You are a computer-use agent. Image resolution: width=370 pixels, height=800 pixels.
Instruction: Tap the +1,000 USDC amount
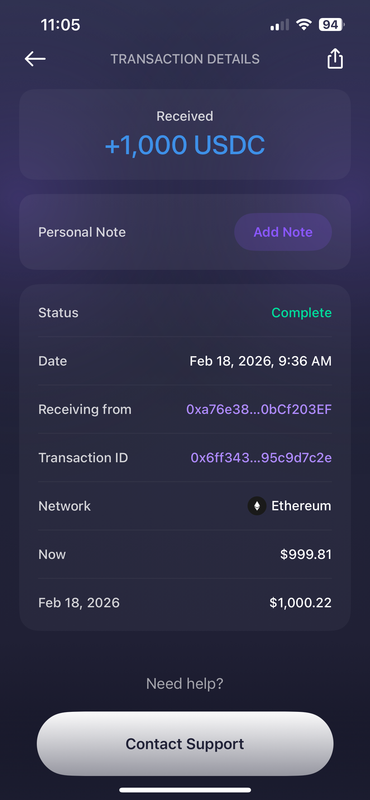(x=185, y=145)
